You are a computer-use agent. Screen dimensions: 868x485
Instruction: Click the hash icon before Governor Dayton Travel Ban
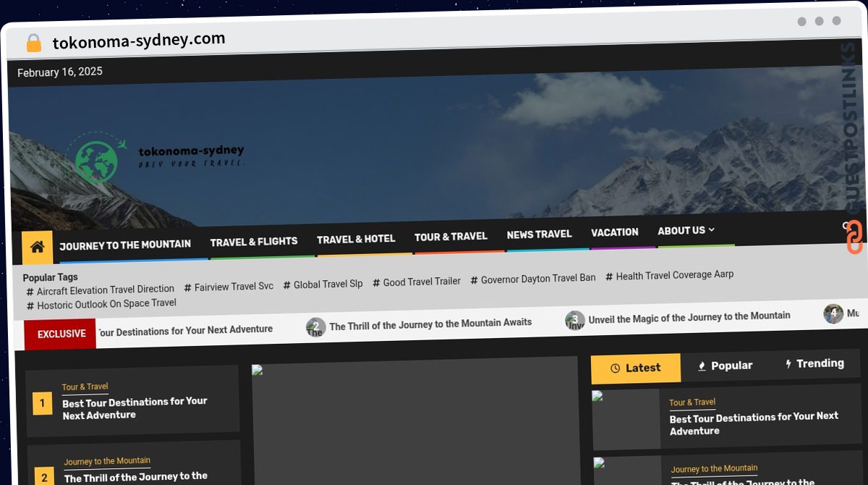click(x=475, y=280)
